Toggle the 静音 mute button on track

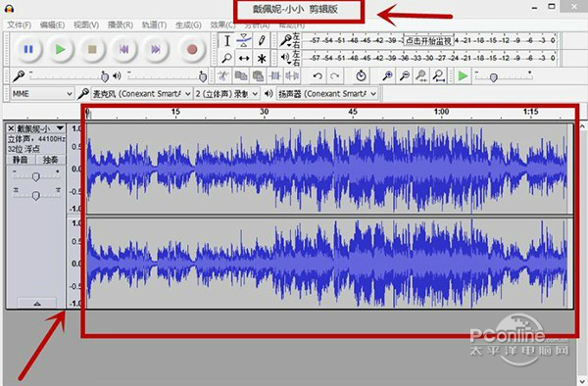click(21, 160)
